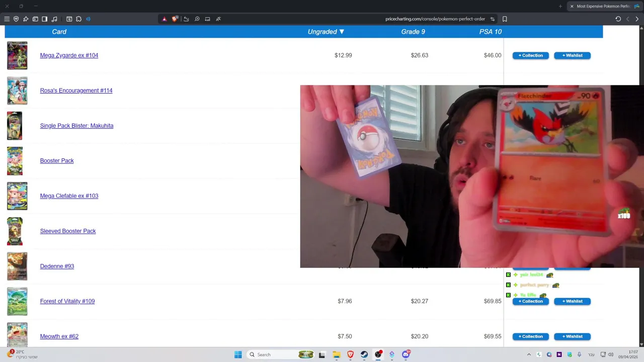
Task: Open Steam from the taskbar
Action: tap(364, 354)
